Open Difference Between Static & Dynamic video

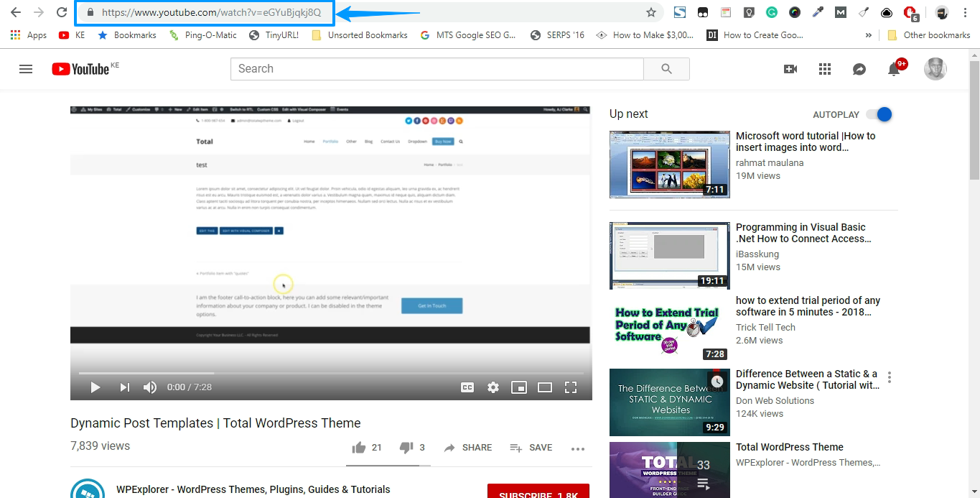click(x=807, y=379)
